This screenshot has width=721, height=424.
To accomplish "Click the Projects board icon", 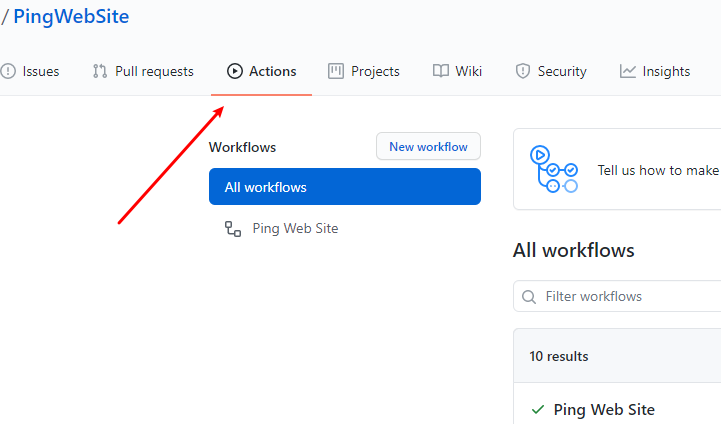I will [x=336, y=71].
